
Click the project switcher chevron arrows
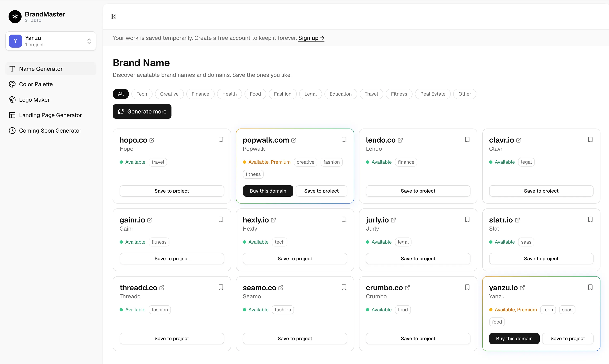89,41
